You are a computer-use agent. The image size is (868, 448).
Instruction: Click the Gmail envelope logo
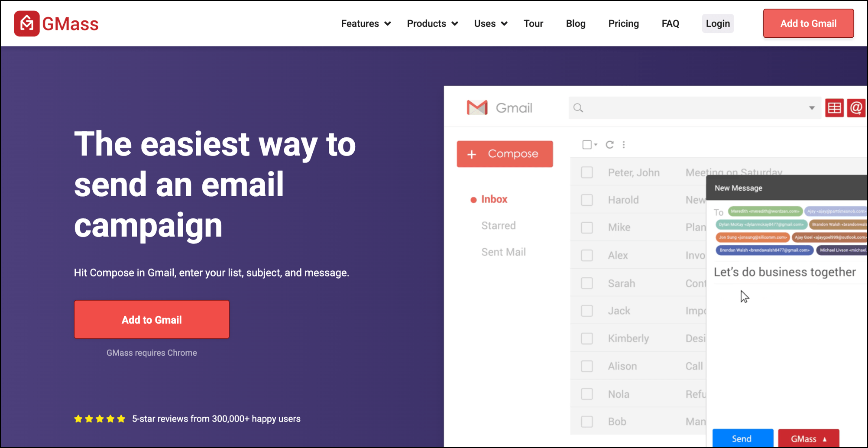tap(477, 107)
